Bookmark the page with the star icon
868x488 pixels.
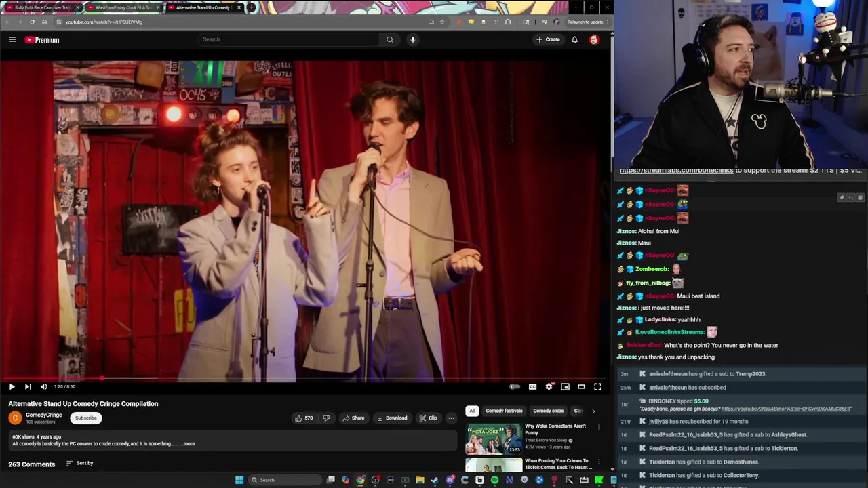442,22
